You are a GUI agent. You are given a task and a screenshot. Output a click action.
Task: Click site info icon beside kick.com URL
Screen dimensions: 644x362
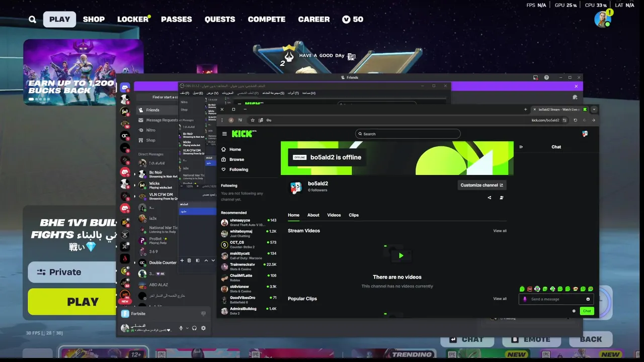pos(565,120)
